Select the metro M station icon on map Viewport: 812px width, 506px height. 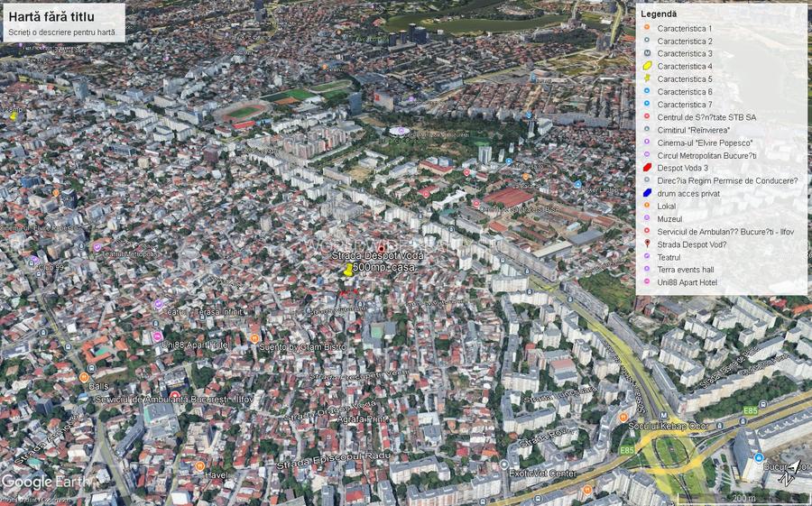coord(664,415)
